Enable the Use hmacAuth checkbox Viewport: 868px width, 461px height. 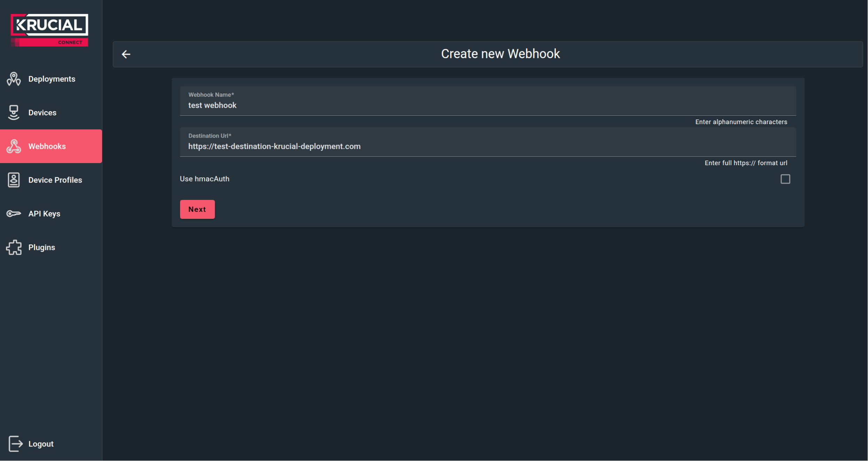pyautogui.click(x=785, y=179)
